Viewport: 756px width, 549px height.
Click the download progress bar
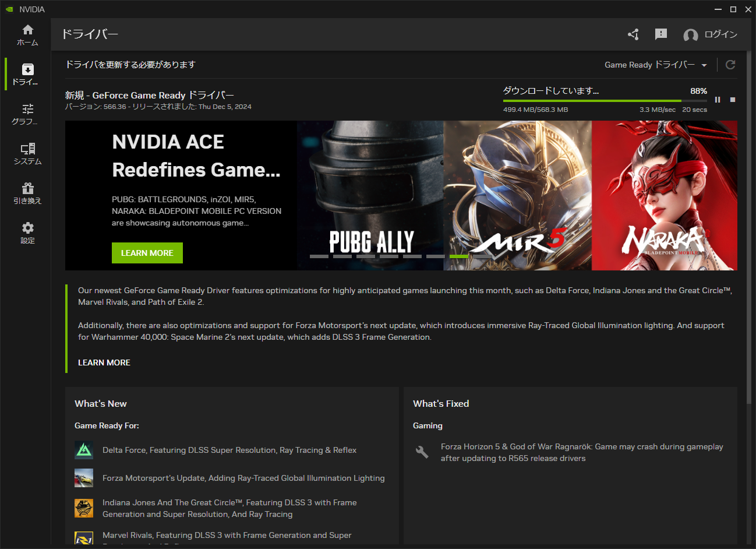pos(606,100)
